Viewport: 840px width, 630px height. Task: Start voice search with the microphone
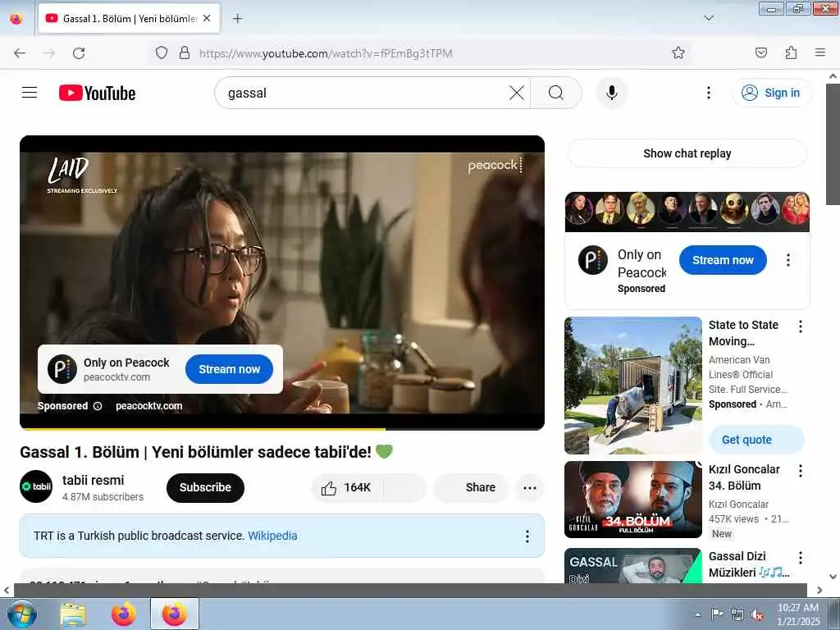pos(612,93)
